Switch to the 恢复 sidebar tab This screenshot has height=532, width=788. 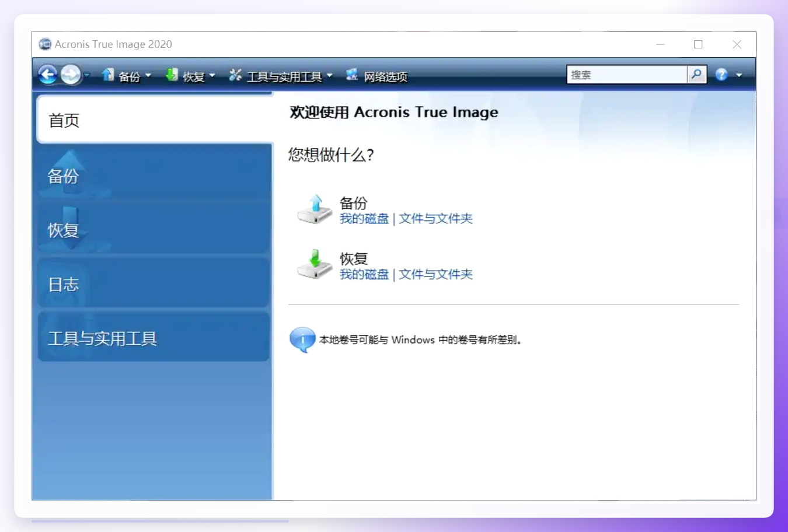(154, 229)
